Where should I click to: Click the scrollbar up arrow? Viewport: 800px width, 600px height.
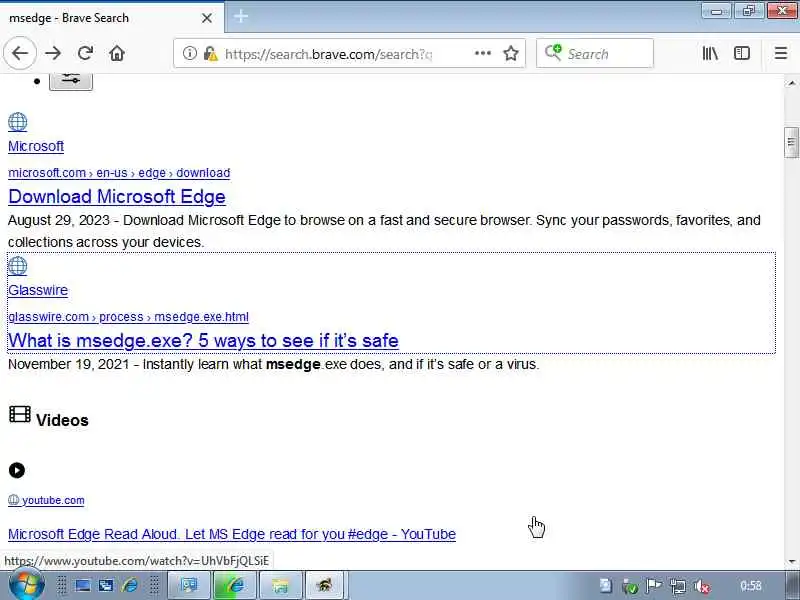[x=791, y=83]
